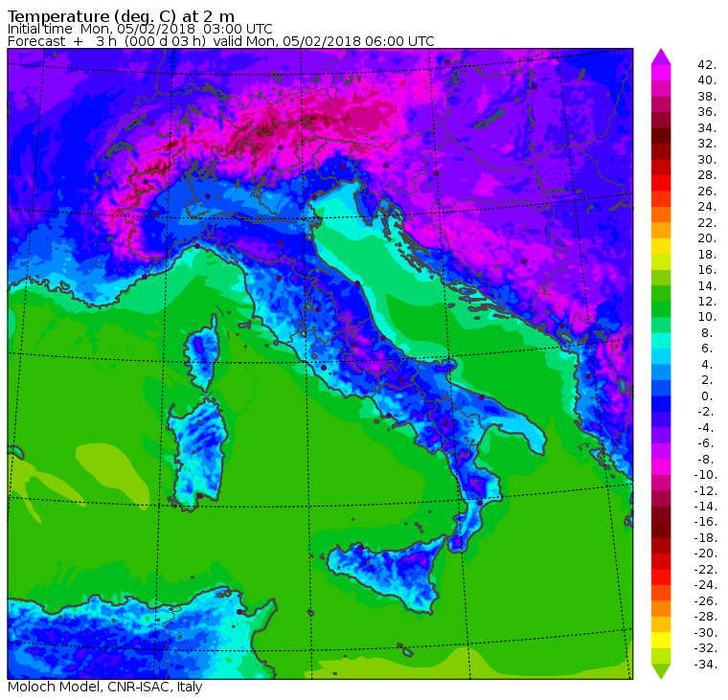Select the legend color band between 18. and 20.

(661, 246)
